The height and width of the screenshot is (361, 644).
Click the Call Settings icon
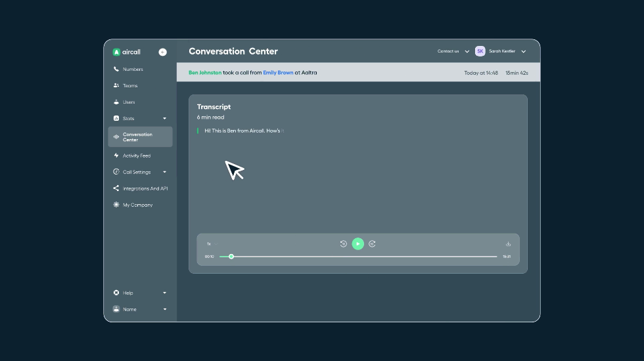tap(116, 172)
